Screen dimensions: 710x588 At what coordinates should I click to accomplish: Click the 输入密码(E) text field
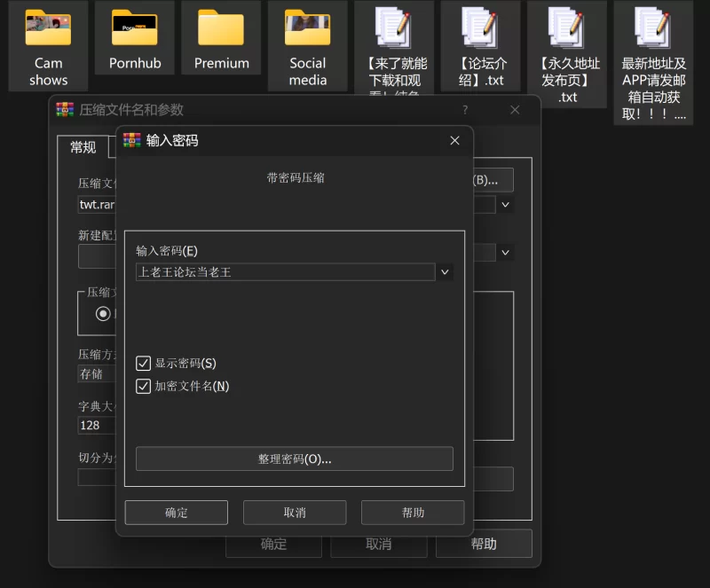285,272
